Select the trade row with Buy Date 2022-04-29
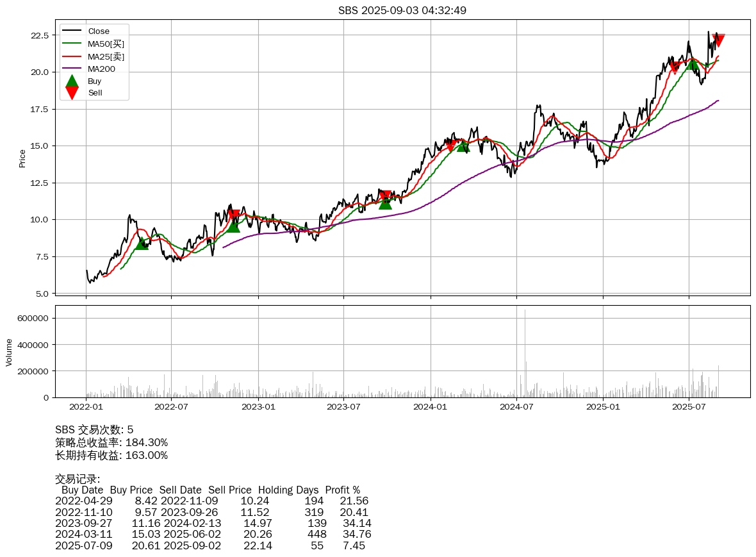 [211, 501]
